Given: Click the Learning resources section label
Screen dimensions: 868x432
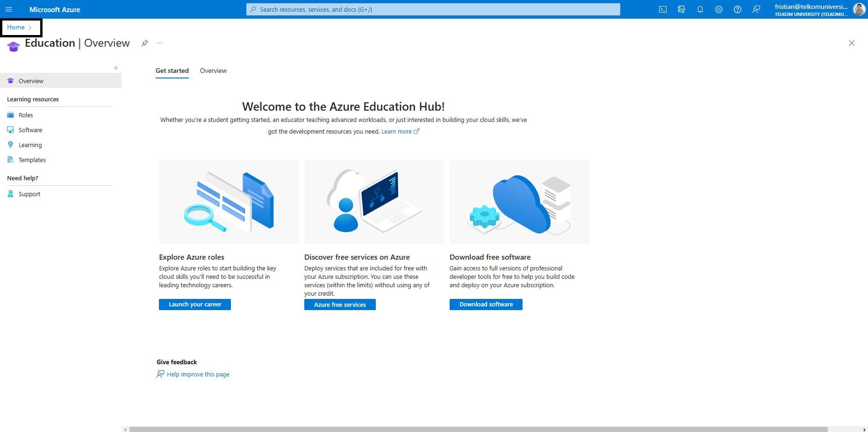Looking at the screenshot, I should click(x=33, y=99).
